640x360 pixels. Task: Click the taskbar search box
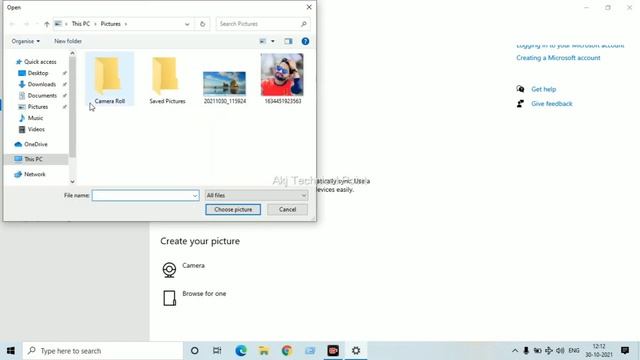(102, 351)
